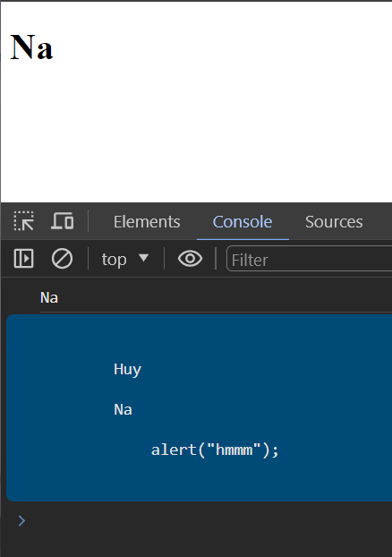Focus the console Filter field
Image resolution: width=392 pixels, height=557 pixels.
pyautogui.click(x=310, y=259)
